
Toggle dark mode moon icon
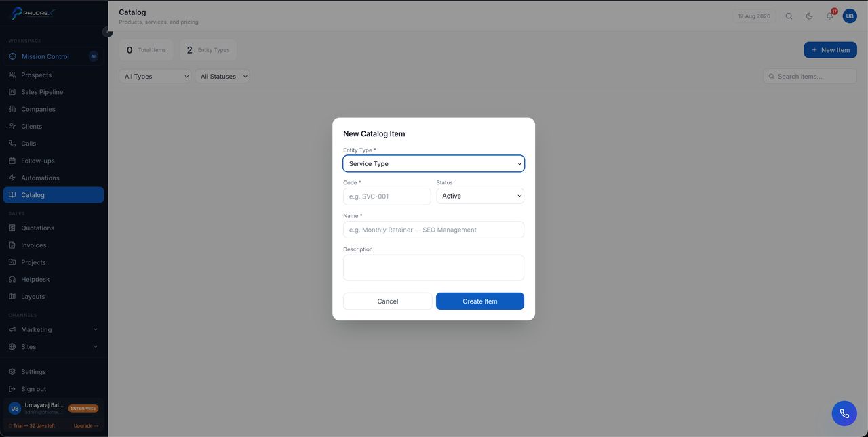(809, 16)
